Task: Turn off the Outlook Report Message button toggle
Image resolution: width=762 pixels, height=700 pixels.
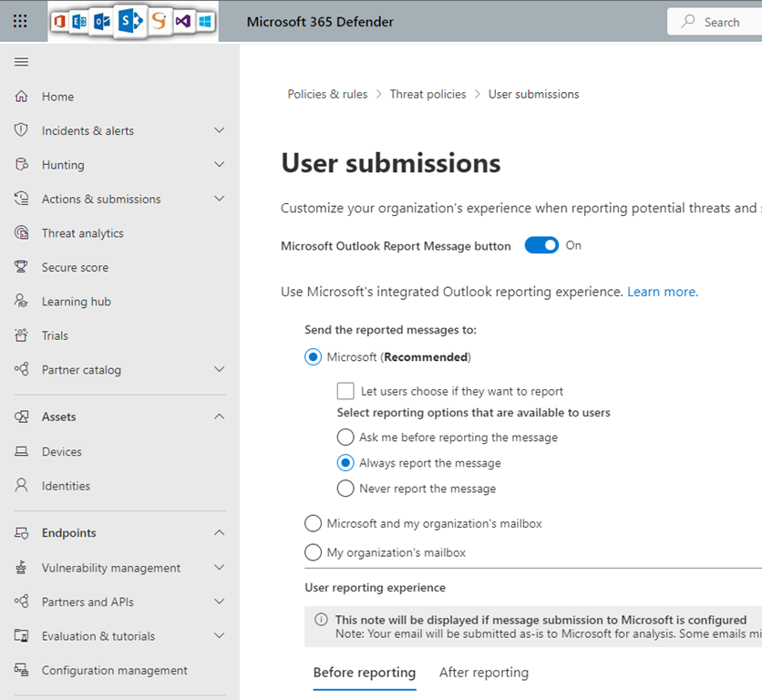Action: (x=541, y=245)
